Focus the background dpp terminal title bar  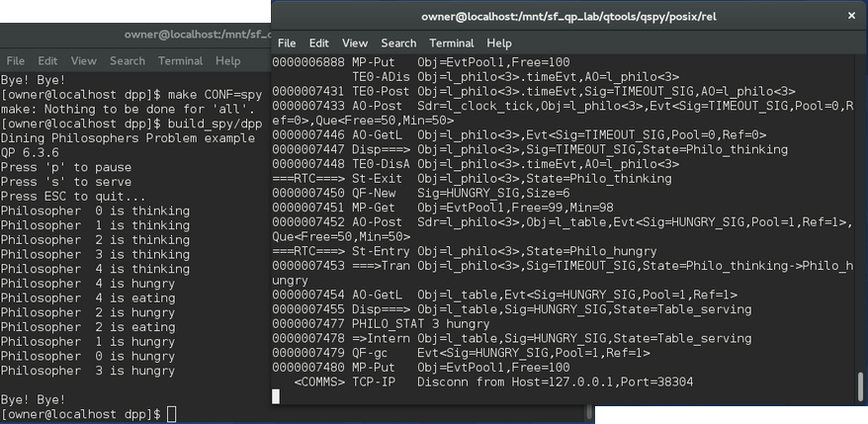coord(148,35)
